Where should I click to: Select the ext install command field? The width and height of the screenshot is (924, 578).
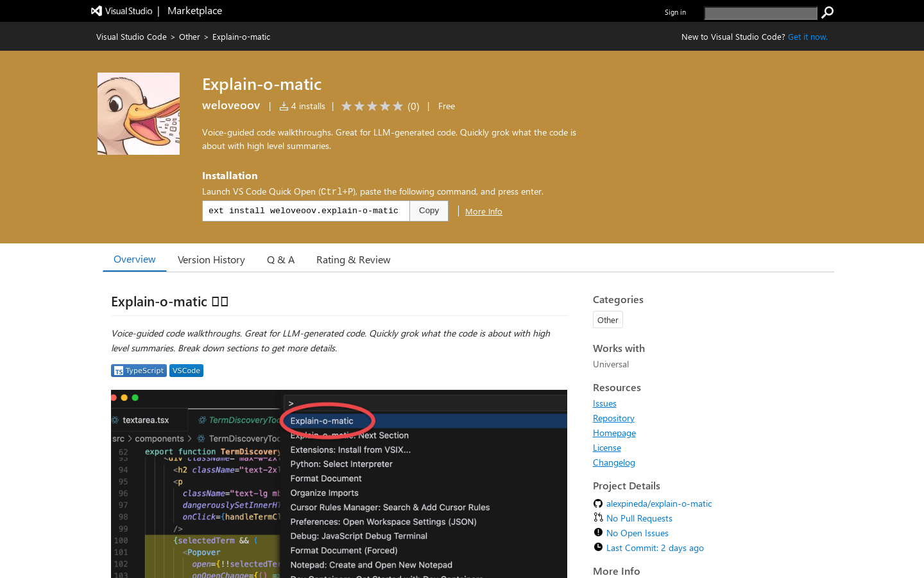coord(306,211)
